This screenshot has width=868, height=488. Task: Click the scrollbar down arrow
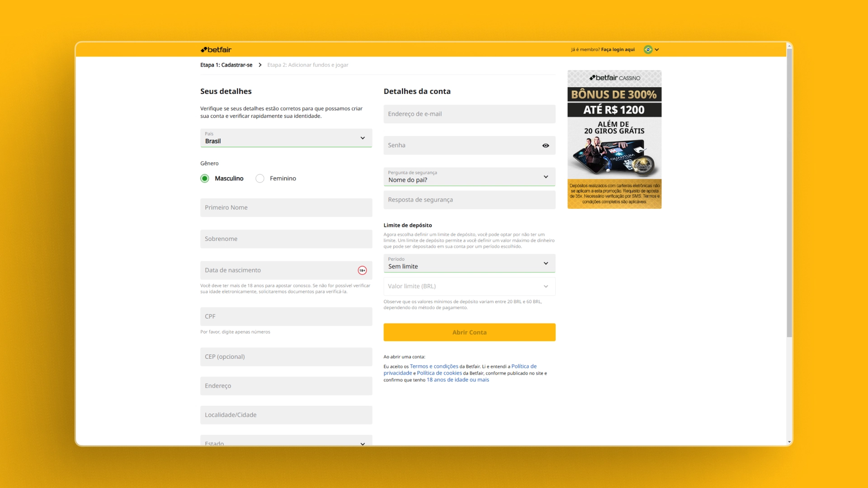789,442
